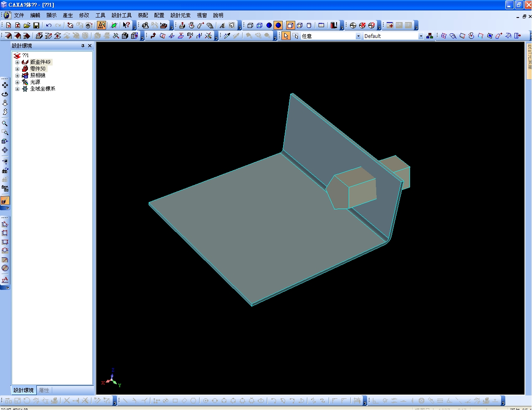Open the 設計工具 menu
The image size is (532, 410).
tap(122, 15)
